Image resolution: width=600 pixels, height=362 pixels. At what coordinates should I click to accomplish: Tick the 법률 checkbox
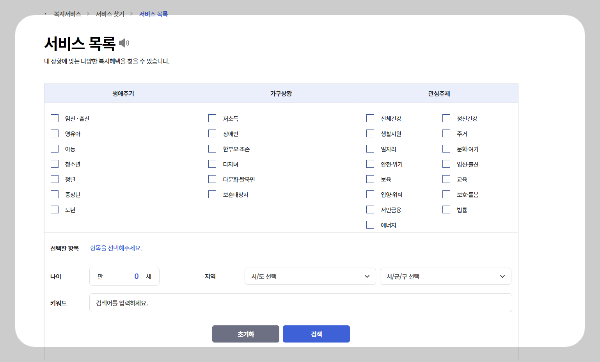coord(446,210)
